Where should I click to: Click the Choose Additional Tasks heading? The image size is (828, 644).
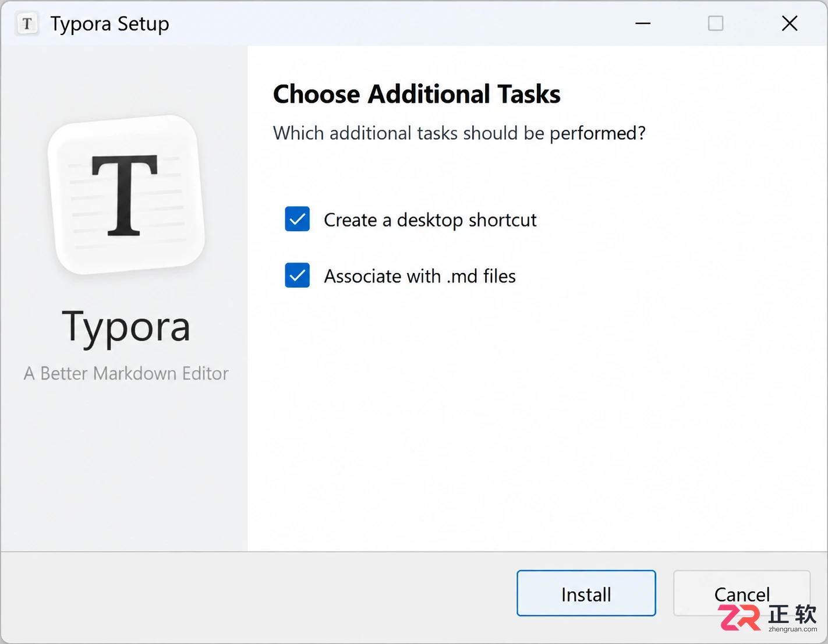pyautogui.click(x=417, y=94)
